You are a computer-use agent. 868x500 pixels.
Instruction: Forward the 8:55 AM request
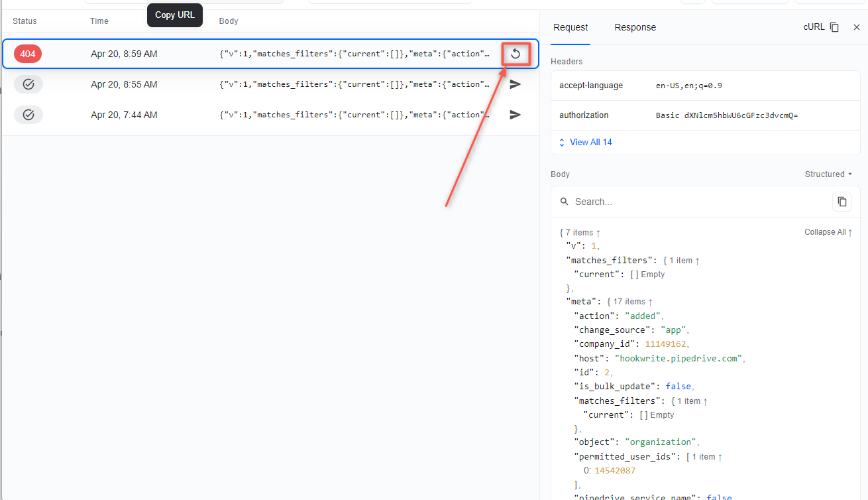tap(515, 84)
